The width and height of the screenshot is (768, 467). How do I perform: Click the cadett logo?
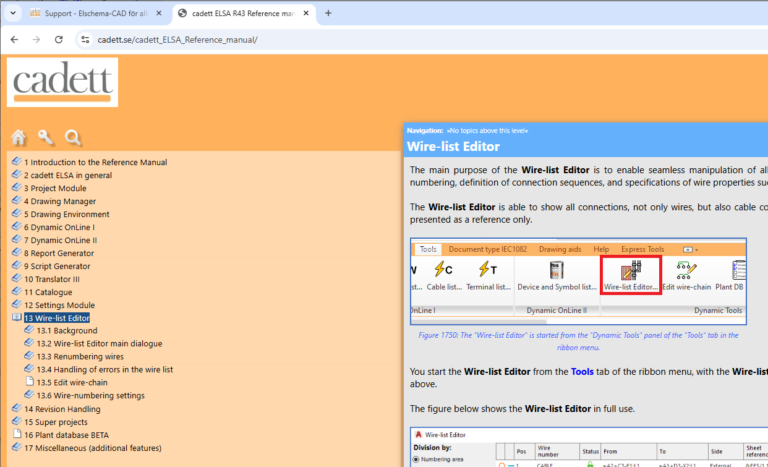point(62,82)
